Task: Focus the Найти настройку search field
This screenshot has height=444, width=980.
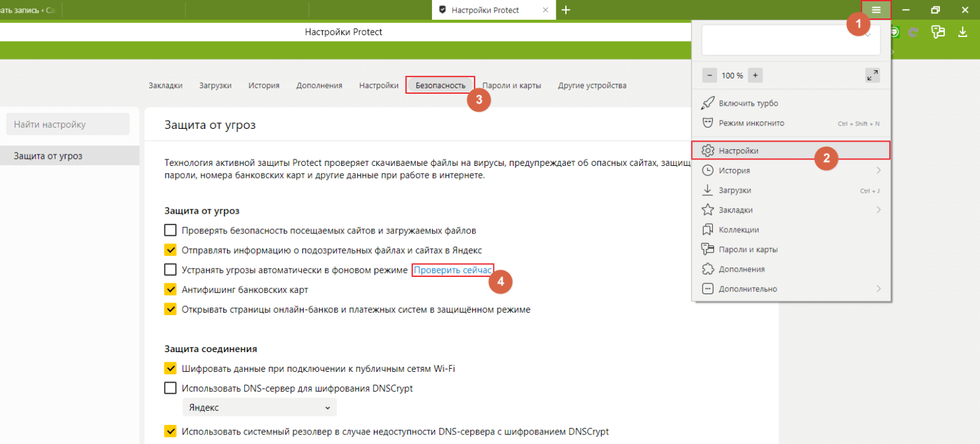Action: (x=68, y=124)
